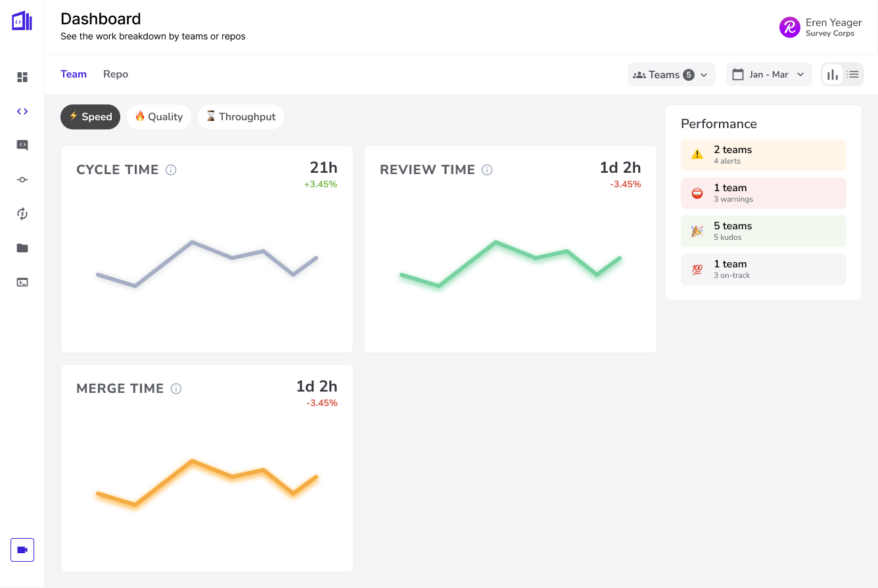This screenshot has width=878, height=588.
Task: Expand the Teams dropdown
Action: tap(671, 75)
